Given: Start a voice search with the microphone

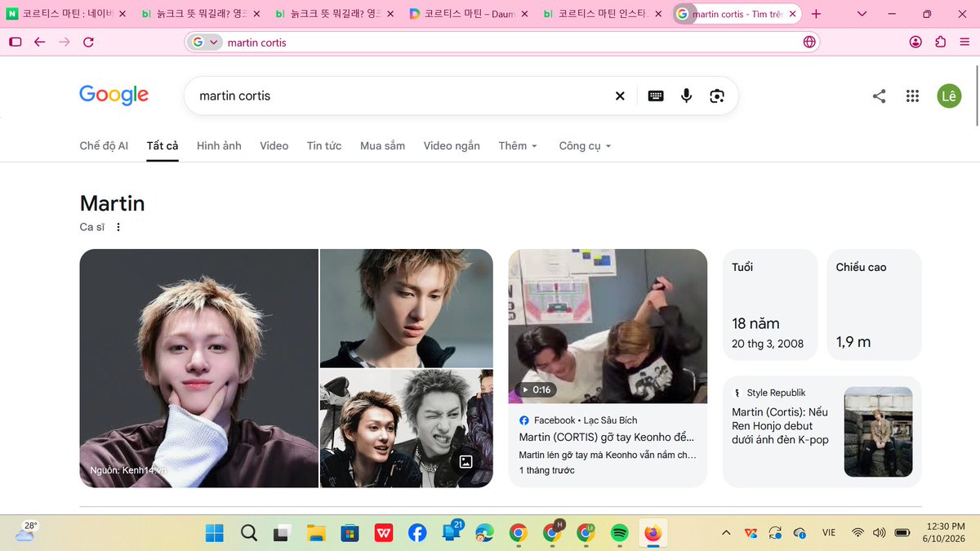Looking at the screenshot, I should point(686,96).
